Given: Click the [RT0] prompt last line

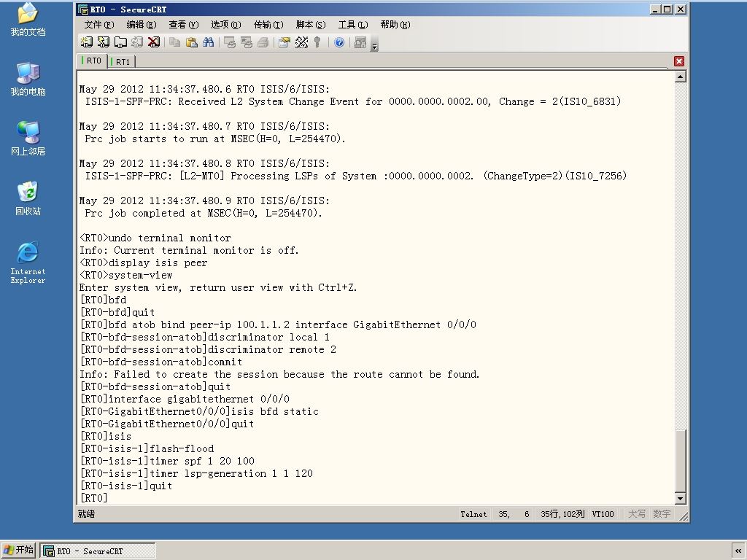Looking at the screenshot, I should pos(94,498).
